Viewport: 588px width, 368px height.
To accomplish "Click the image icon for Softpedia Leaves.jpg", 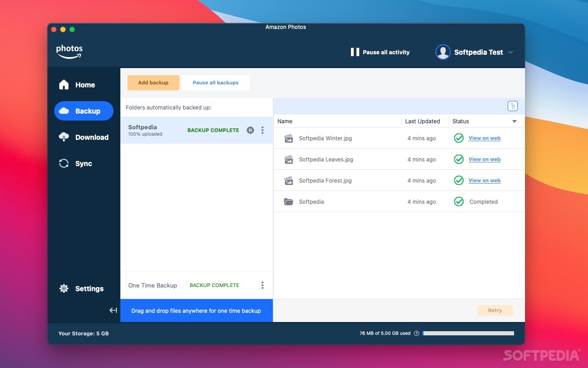I will (x=288, y=160).
